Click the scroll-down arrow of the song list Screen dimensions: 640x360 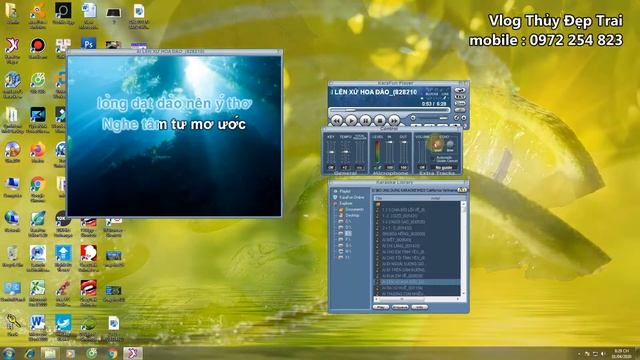click(x=463, y=294)
